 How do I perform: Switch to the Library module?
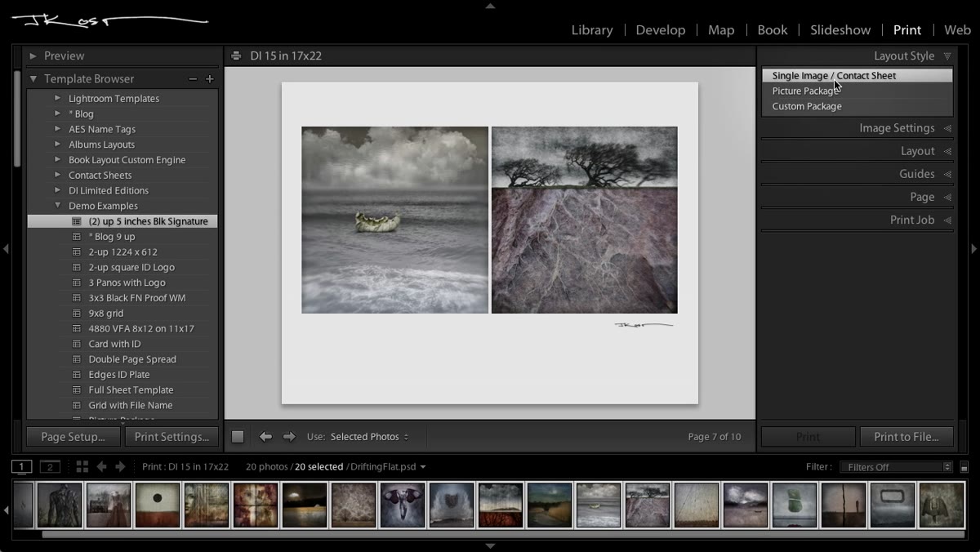click(x=592, y=30)
